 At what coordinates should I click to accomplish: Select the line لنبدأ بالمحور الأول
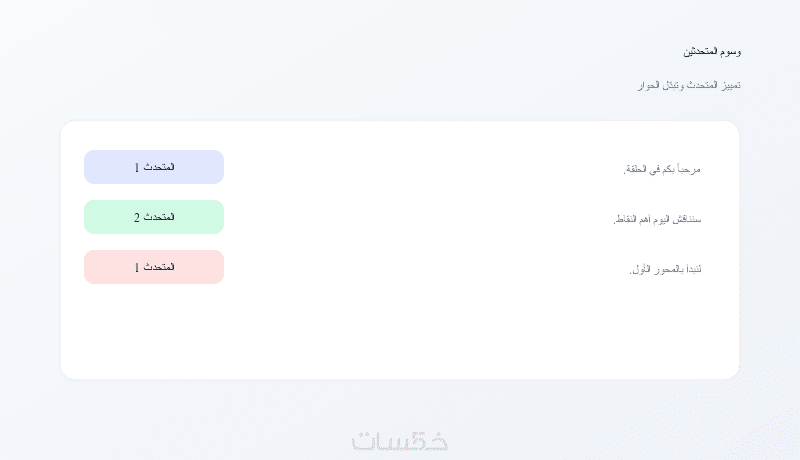665,270
